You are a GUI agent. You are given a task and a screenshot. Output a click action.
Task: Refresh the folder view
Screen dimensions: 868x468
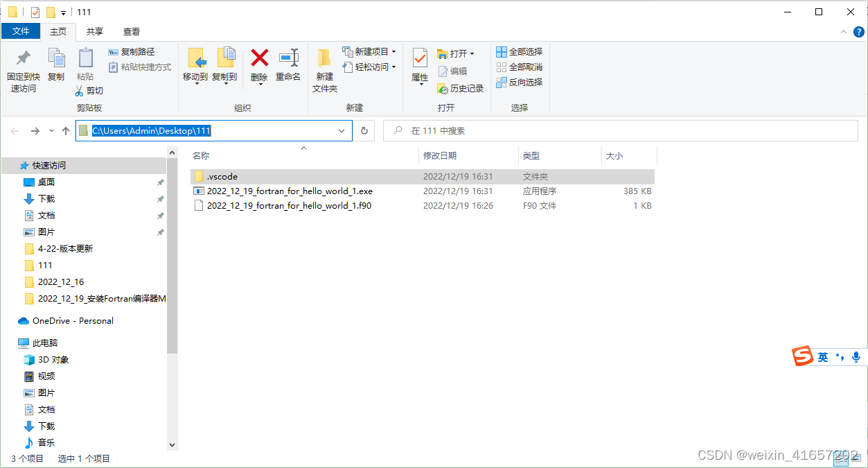[363, 130]
